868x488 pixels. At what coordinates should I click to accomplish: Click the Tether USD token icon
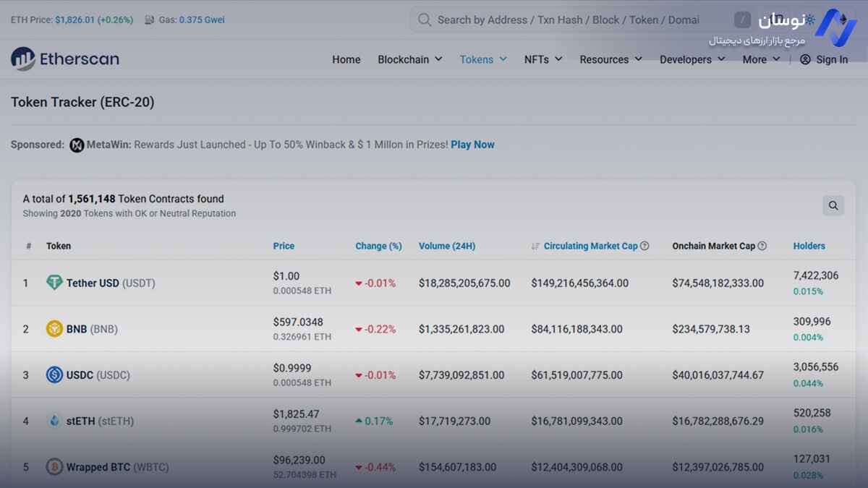pyautogui.click(x=54, y=283)
